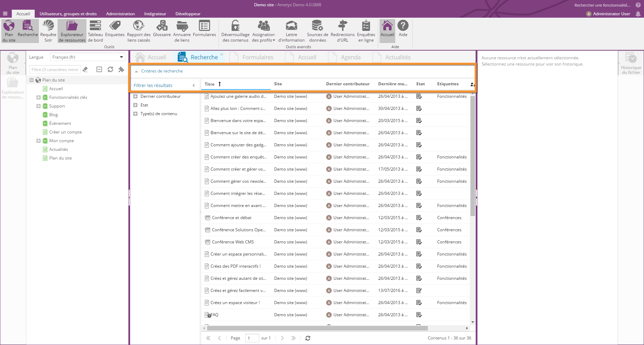This screenshot has width=644, height=345.
Task: Collapse the Critères de recherche section
Action: pyautogui.click(x=137, y=71)
